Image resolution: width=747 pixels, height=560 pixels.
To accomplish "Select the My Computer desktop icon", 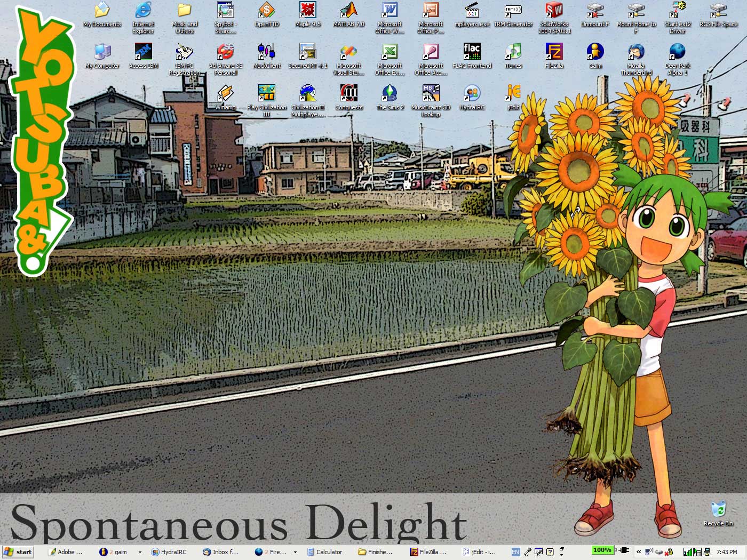I will click(x=102, y=56).
